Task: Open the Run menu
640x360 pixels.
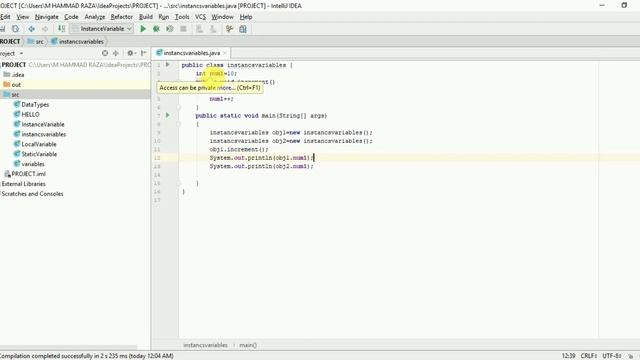Action: (164, 17)
